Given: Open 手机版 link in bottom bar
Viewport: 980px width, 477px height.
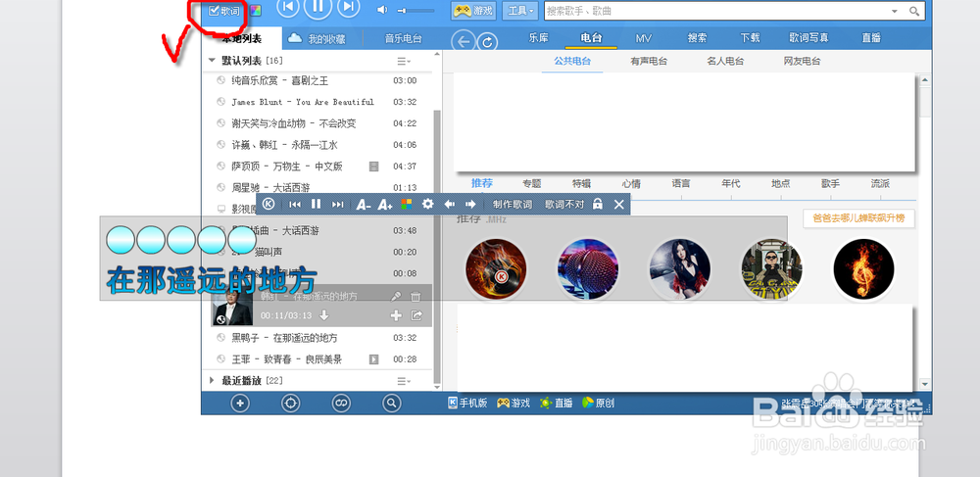Looking at the screenshot, I should point(468,404).
